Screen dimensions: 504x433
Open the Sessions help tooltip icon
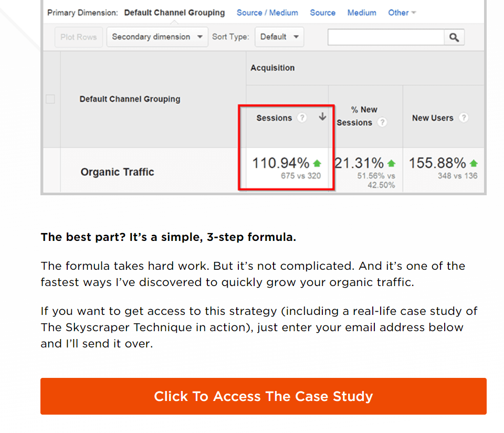click(302, 118)
